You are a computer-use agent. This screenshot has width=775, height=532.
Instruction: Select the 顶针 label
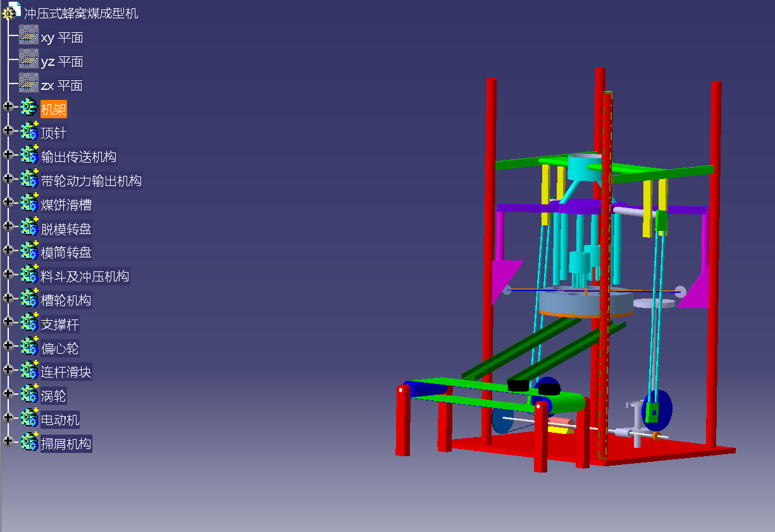[x=54, y=133]
